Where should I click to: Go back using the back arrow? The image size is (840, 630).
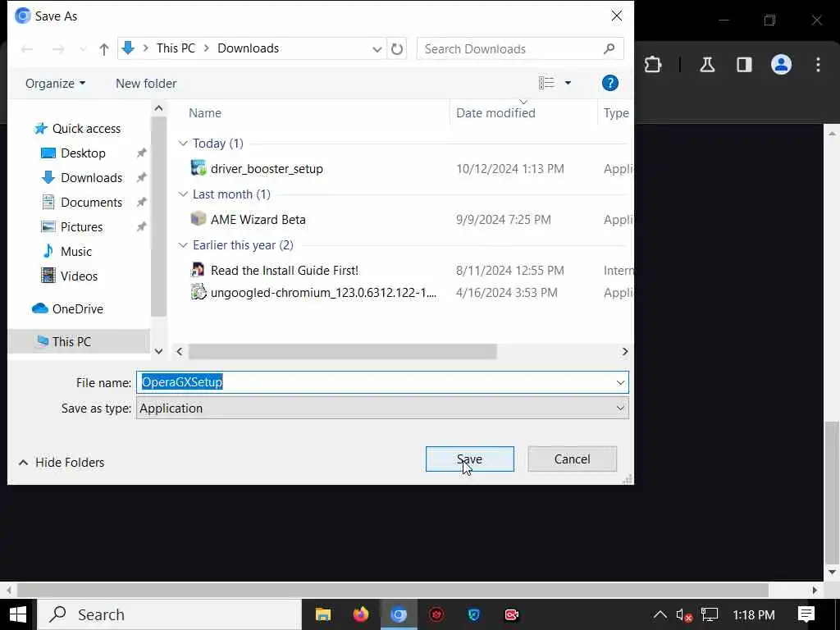(27, 49)
